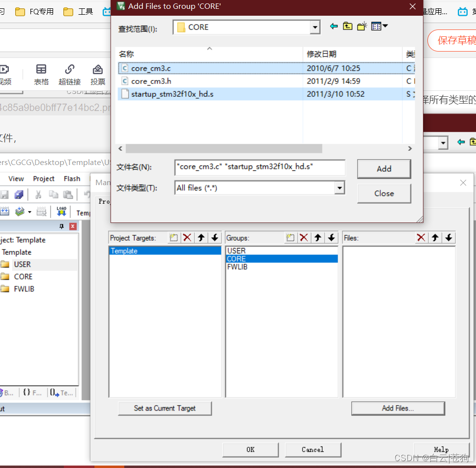
Task: Create new folder in Add Files dialog
Action: (362, 27)
